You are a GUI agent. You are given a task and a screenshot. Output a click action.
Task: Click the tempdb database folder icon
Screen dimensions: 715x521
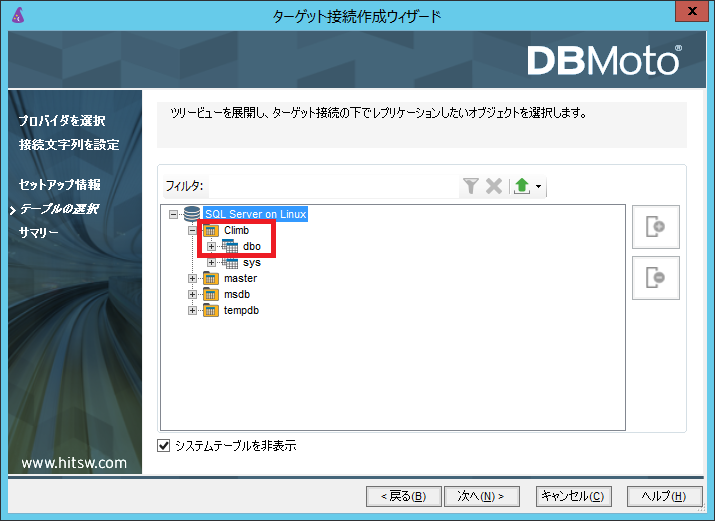coord(211,310)
